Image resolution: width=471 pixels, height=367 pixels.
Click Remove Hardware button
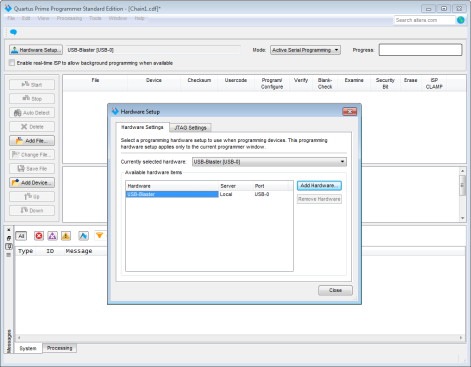click(x=319, y=199)
